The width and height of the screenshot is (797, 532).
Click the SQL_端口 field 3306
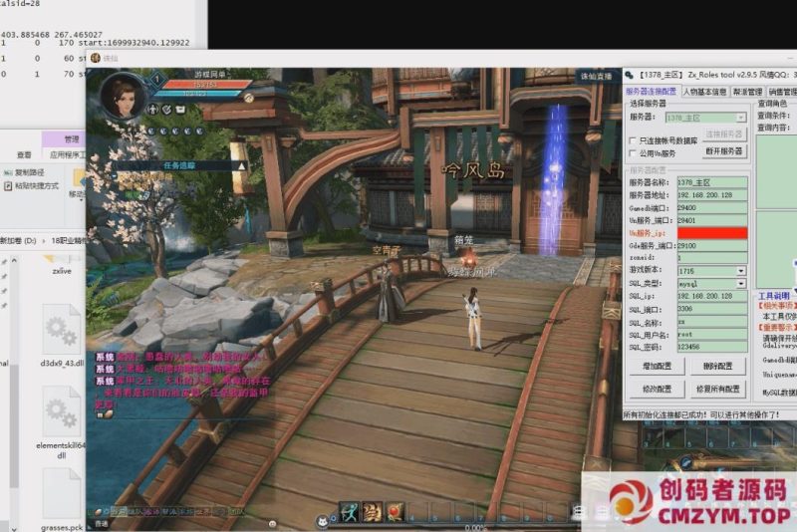click(712, 309)
